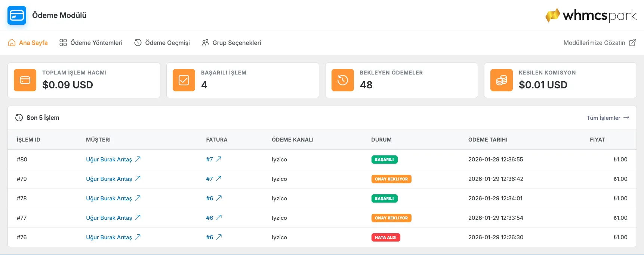Viewport: 644px width, 255px height.
Task: Open invoice #7 link in row #79
Action: [209, 179]
